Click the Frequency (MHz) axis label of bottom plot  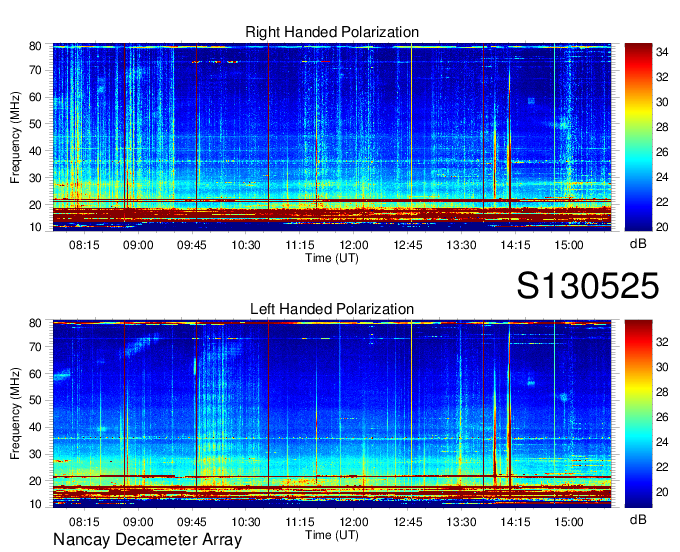click(x=15, y=414)
